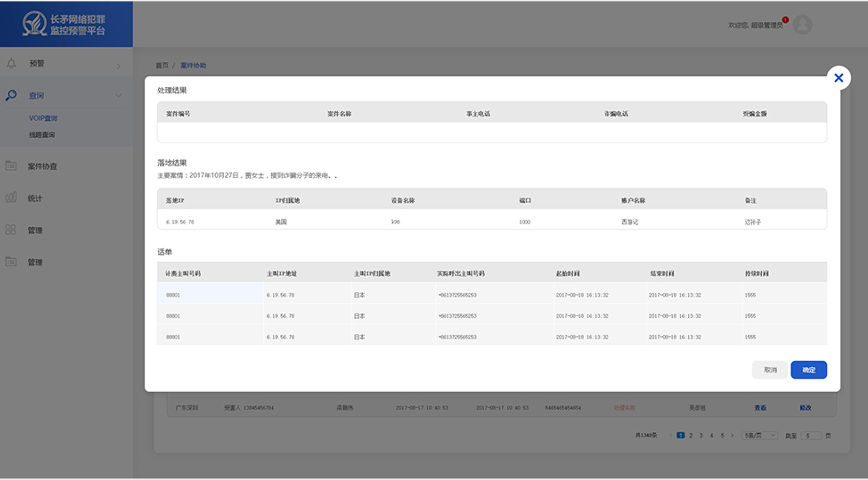This screenshot has height=480, width=868.
Task: Click the 账户名称 column header
Action: (633, 200)
